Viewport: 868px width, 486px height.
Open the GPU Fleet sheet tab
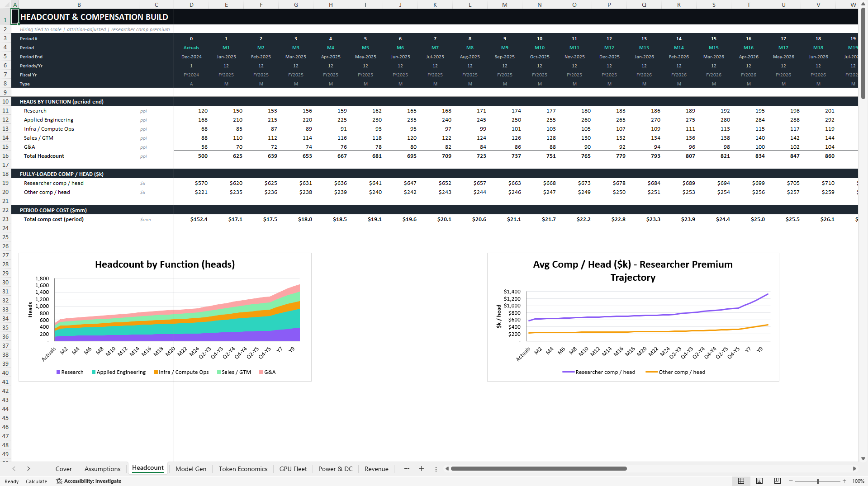pos(293,469)
